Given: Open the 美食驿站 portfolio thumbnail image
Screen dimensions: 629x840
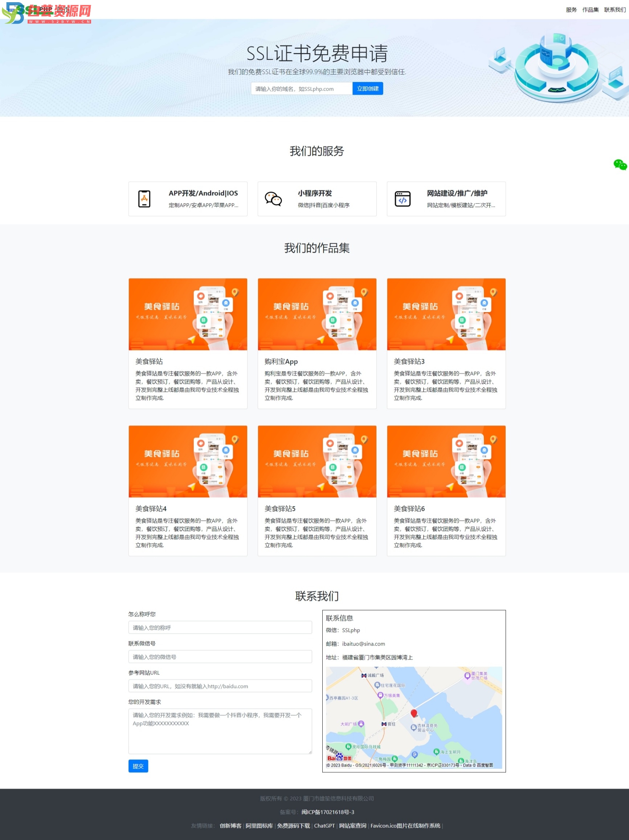Looking at the screenshot, I should pos(188,314).
